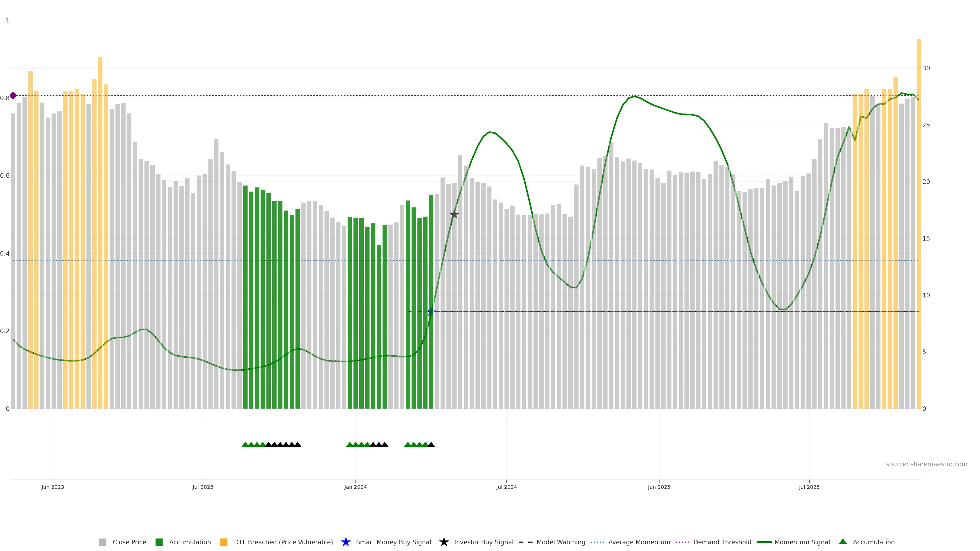The width and height of the screenshot is (980, 551).
Task: Click the Jan 2024 x-axis label
Action: 355,487
